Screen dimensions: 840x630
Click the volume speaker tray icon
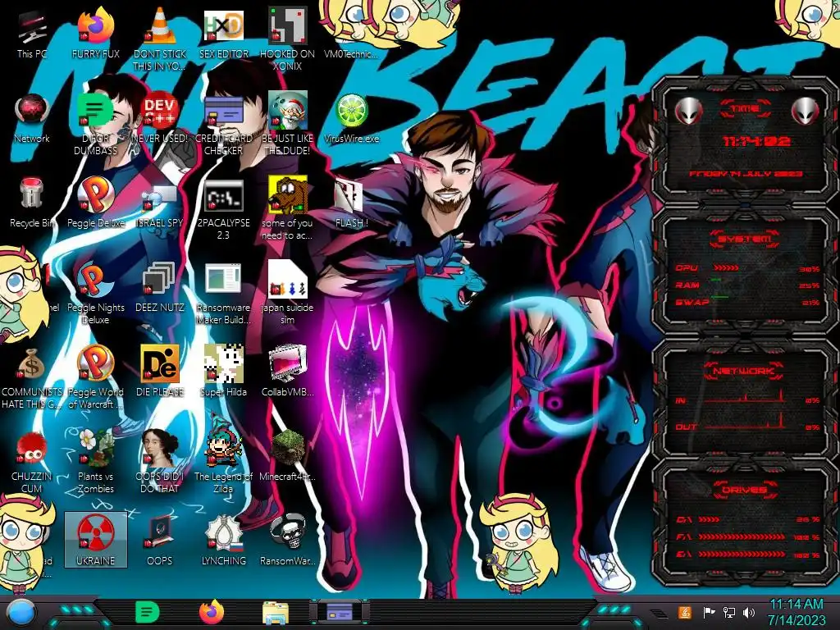[749, 612]
